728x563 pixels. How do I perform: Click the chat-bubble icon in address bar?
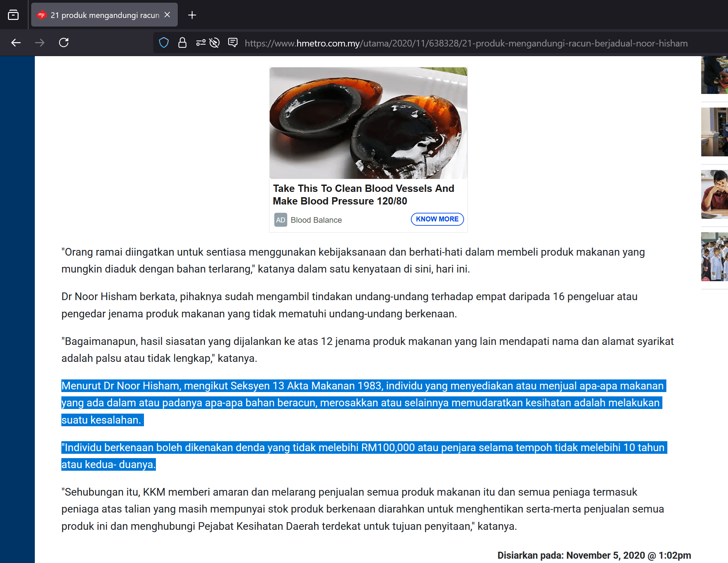233,42
